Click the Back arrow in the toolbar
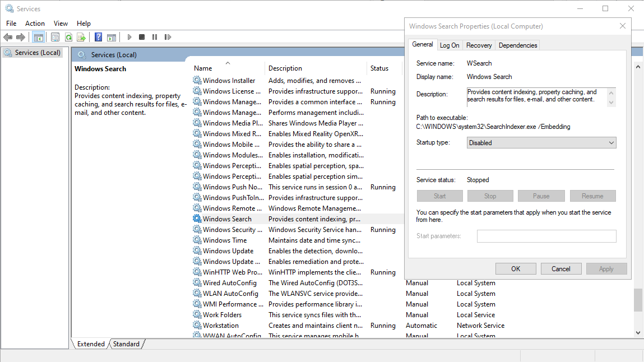The width and height of the screenshot is (644, 362). click(x=8, y=37)
